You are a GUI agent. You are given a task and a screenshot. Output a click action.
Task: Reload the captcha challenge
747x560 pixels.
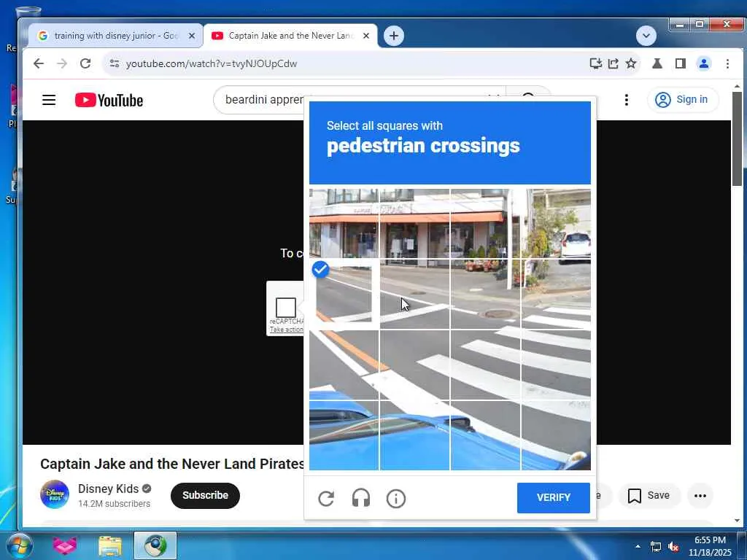pos(326,498)
